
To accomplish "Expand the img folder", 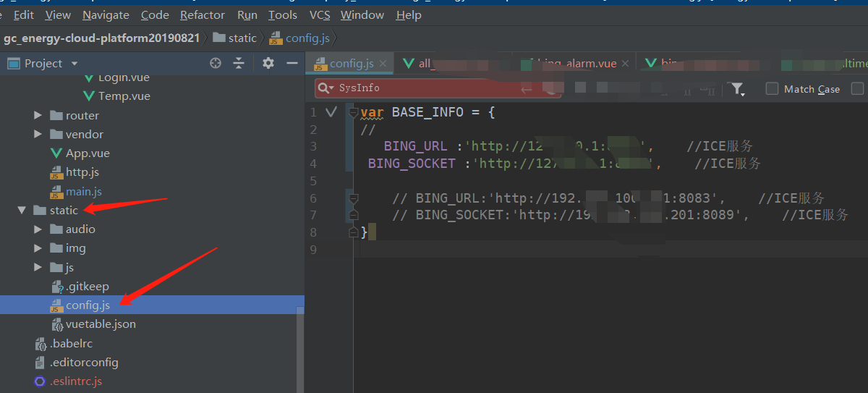I will point(38,248).
